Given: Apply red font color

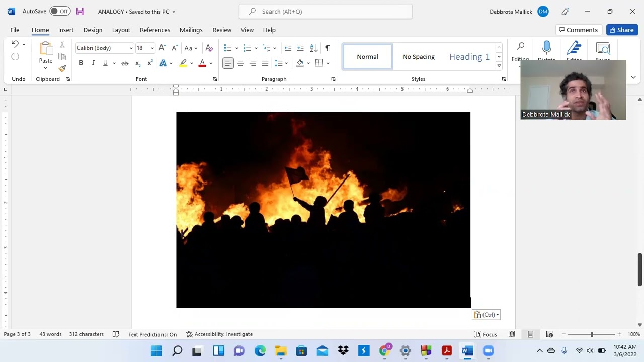Looking at the screenshot, I should coord(202,63).
